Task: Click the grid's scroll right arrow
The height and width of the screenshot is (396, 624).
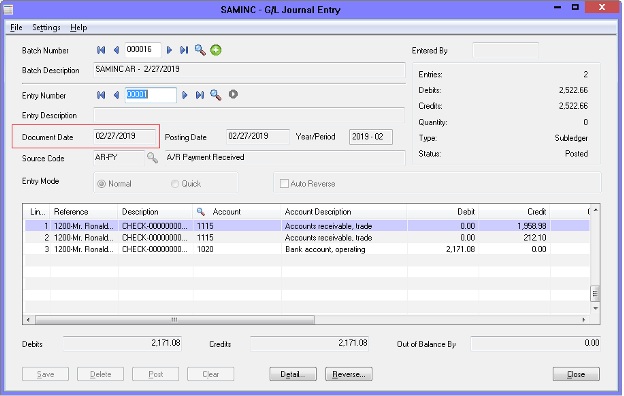Action: [x=584, y=320]
